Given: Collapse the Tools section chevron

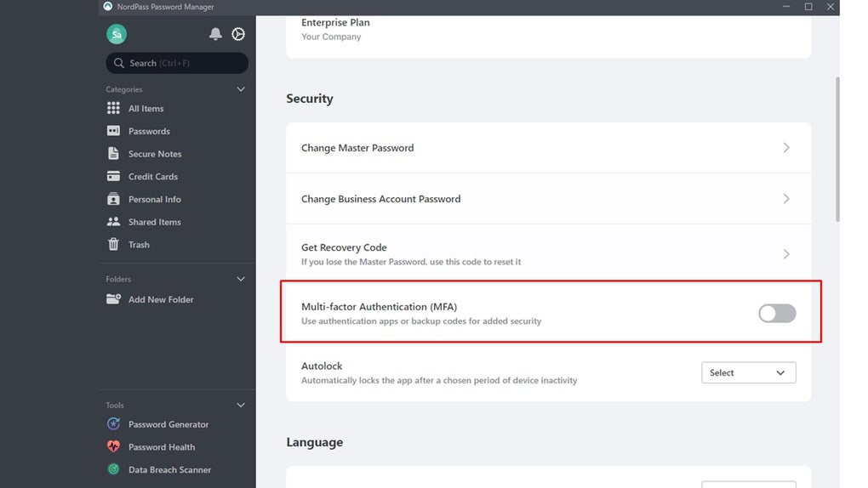Looking at the screenshot, I should [x=241, y=405].
